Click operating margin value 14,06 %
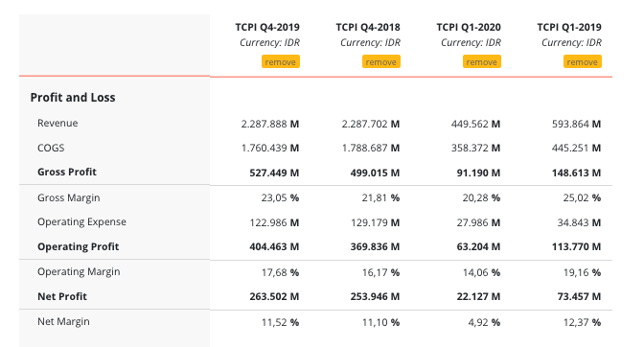The height and width of the screenshot is (347, 644). point(481,272)
